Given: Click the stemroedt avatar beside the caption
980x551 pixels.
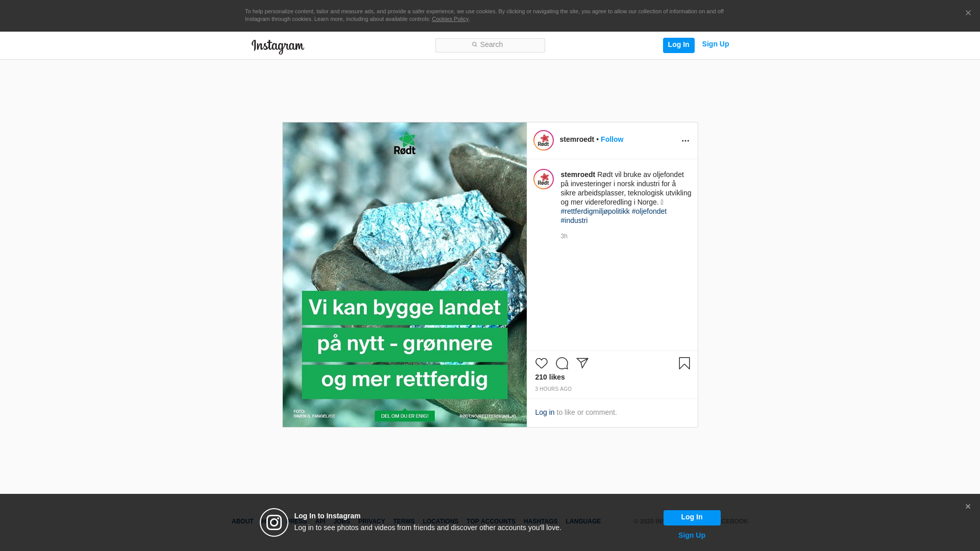Looking at the screenshot, I should coord(544,179).
